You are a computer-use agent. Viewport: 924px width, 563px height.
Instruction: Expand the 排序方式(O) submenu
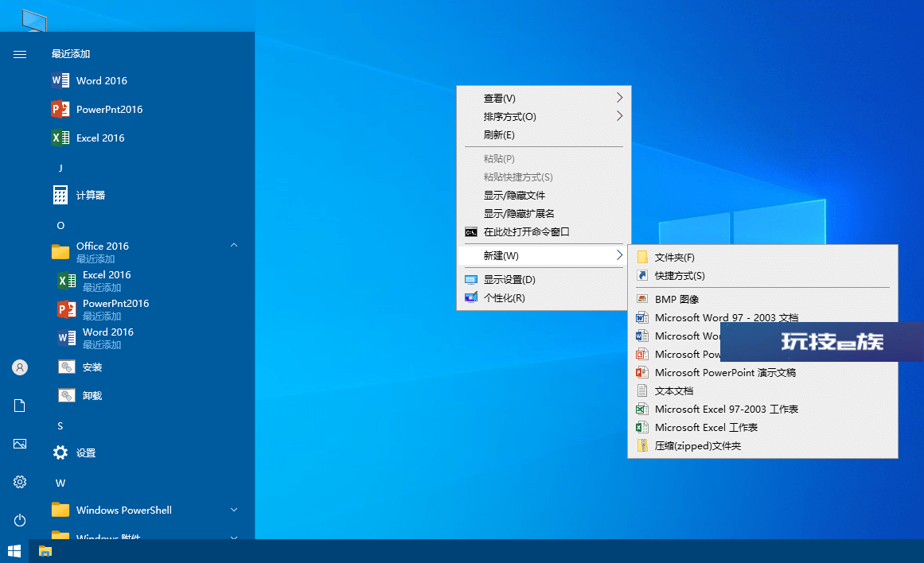tap(544, 117)
